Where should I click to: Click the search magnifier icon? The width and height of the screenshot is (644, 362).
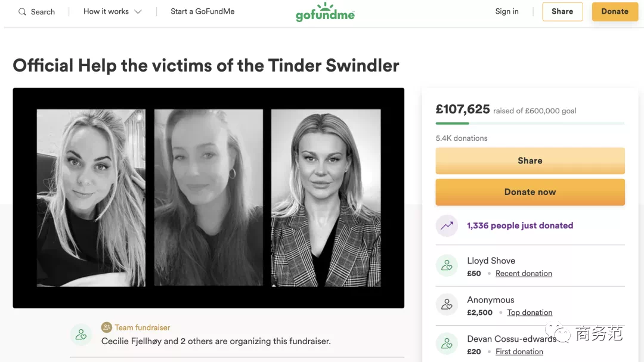[x=22, y=12]
